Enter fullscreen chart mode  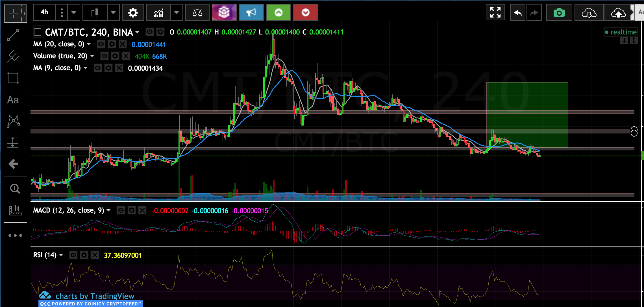click(495, 13)
